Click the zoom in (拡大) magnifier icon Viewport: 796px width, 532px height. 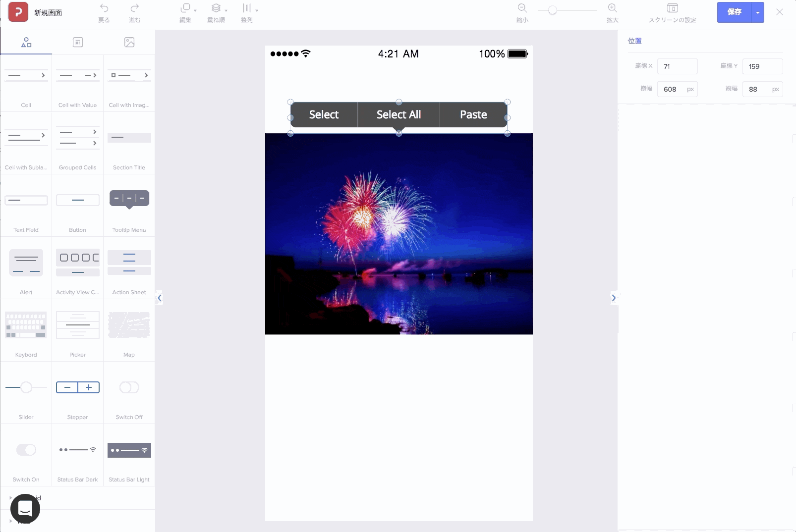click(x=612, y=8)
